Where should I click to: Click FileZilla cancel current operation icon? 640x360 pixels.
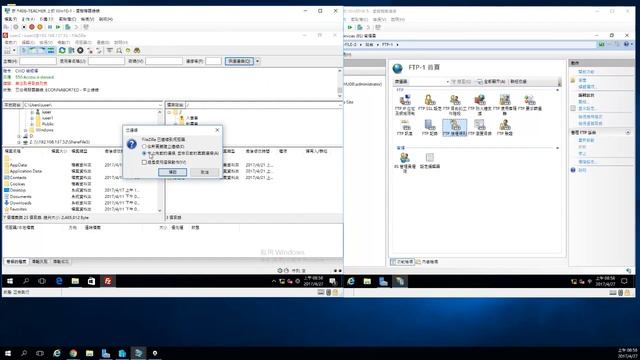coord(80,50)
